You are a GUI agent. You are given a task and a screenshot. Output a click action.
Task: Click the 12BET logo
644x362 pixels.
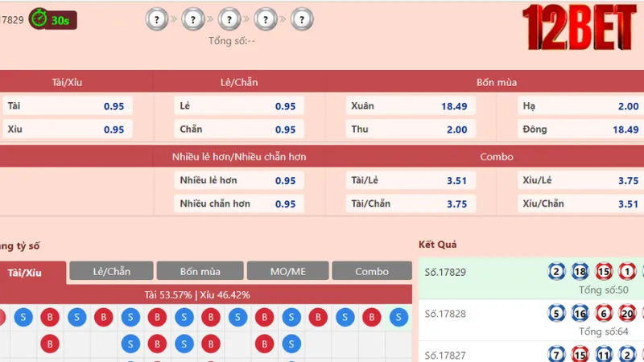point(580,27)
